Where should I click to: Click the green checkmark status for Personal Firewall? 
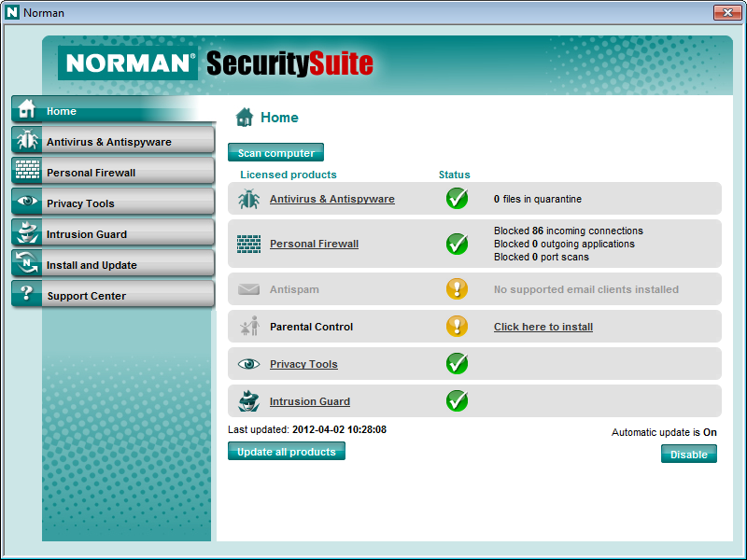[457, 244]
